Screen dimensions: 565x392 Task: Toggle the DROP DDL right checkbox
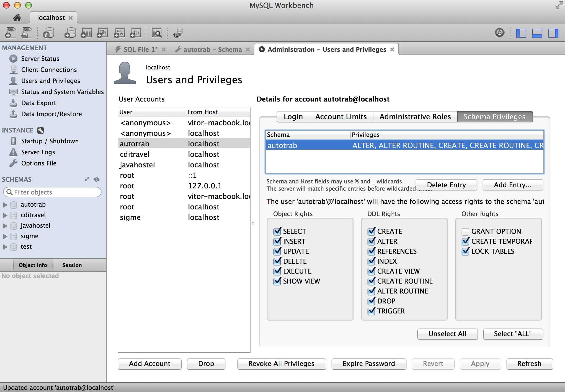pos(370,301)
